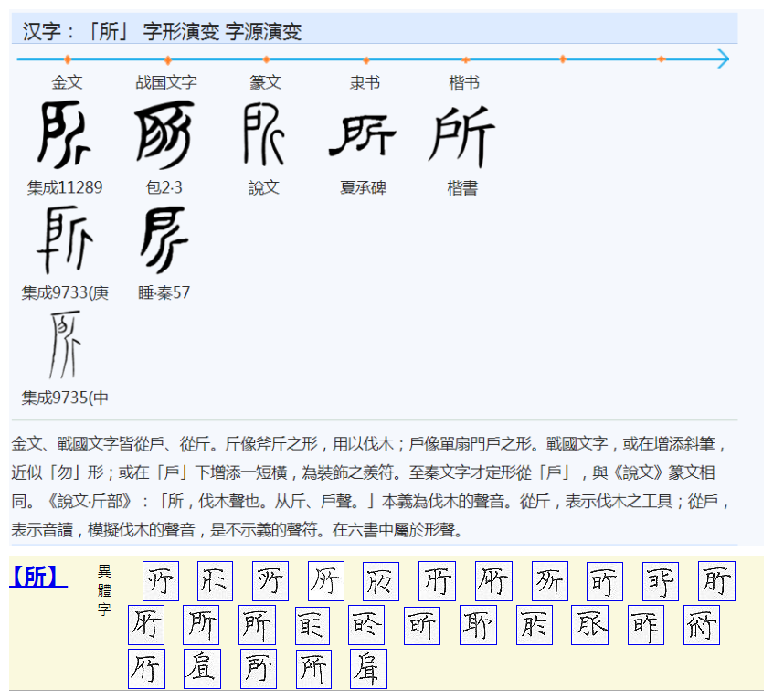Click the first variant character box after 異體字
Viewport: 773px width, 700px height.
[x=161, y=581]
